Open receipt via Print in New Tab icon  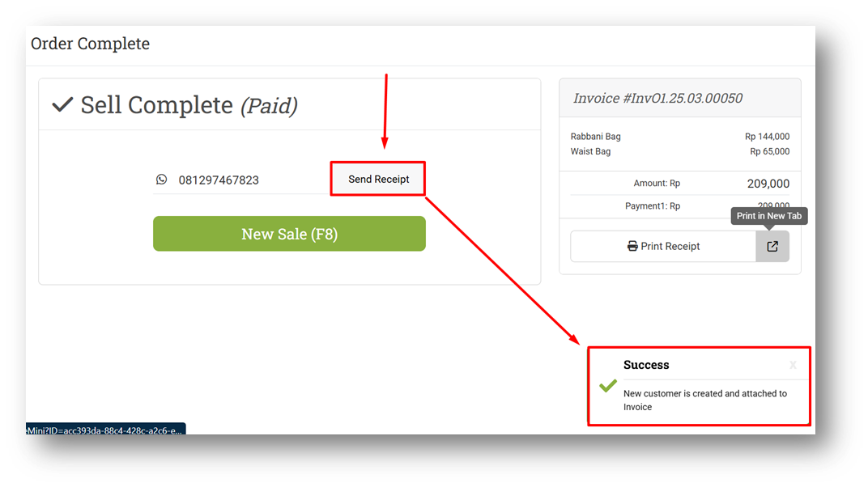772,247
